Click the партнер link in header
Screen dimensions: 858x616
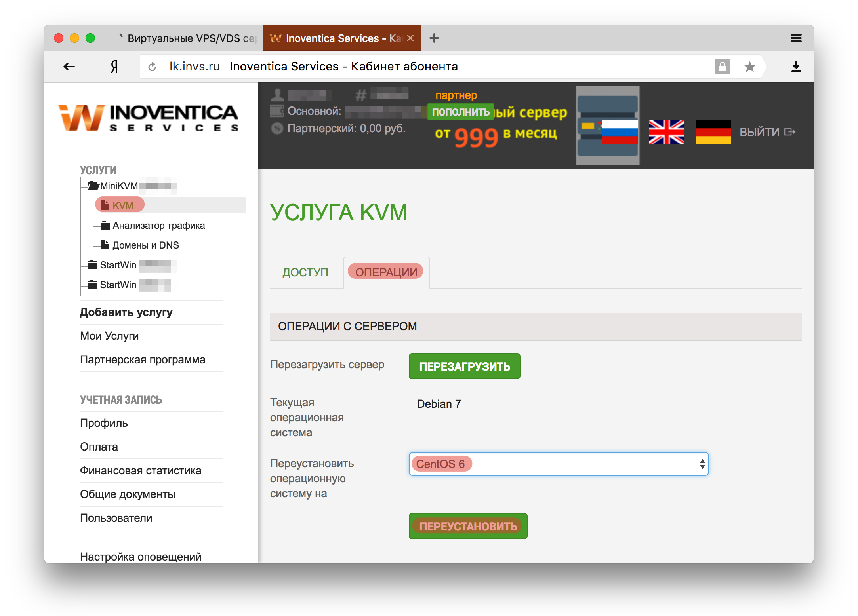(456, 95)
